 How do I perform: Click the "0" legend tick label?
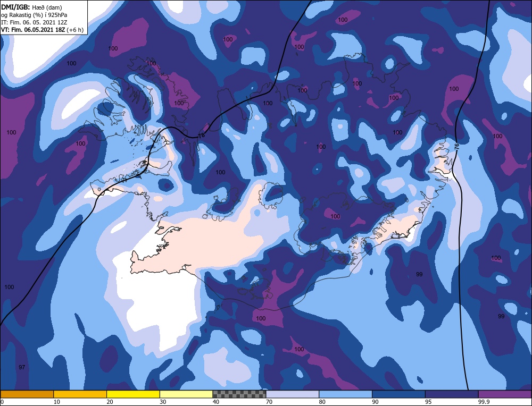(x=2, y=402)
